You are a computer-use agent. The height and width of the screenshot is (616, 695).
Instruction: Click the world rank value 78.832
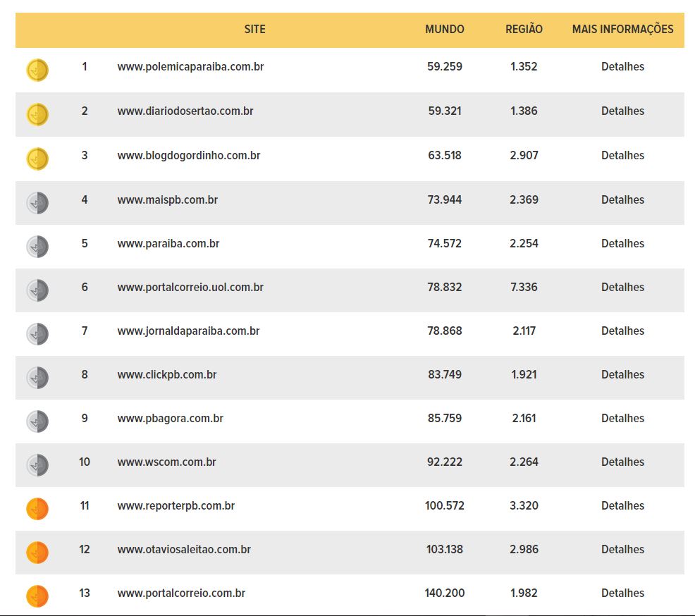(445, 287)
